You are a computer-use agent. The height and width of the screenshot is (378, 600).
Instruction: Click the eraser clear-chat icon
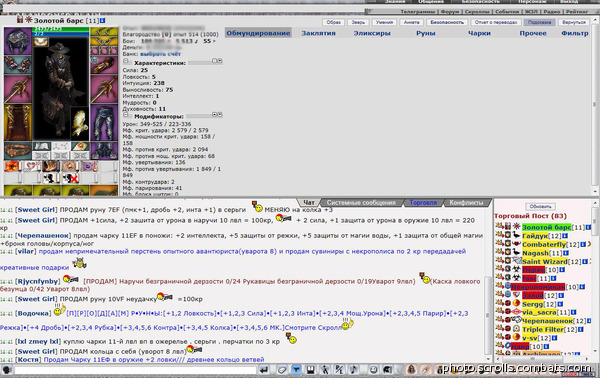[x=282, y=370]
